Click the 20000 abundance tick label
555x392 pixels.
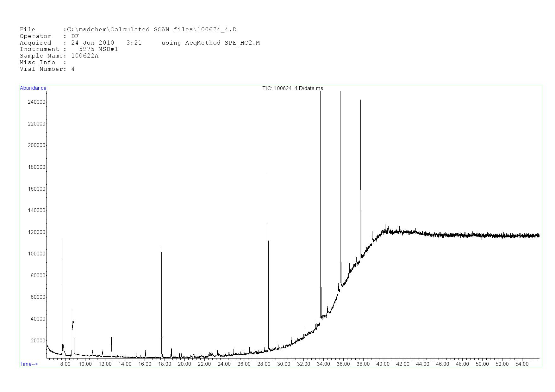pyautogui.click(x=38, y=341)
